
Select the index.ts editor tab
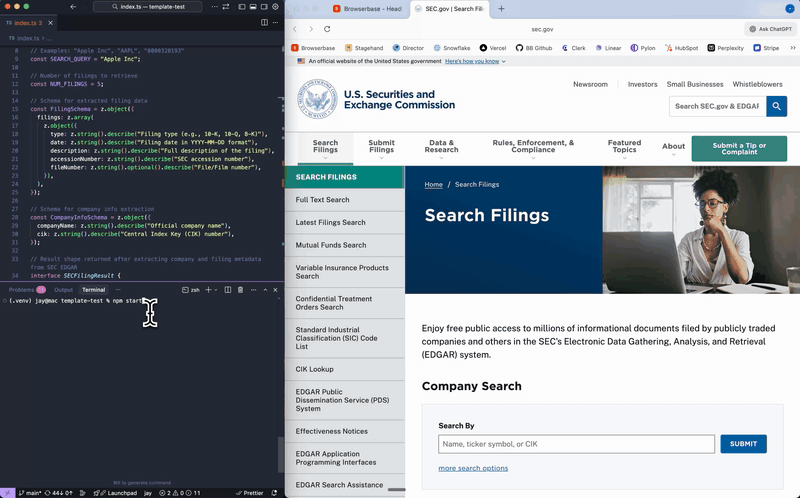point(28,23)
